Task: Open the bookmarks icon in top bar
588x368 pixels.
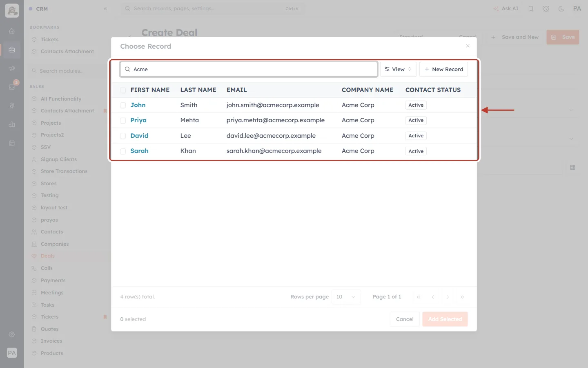Action: [530, 9]
